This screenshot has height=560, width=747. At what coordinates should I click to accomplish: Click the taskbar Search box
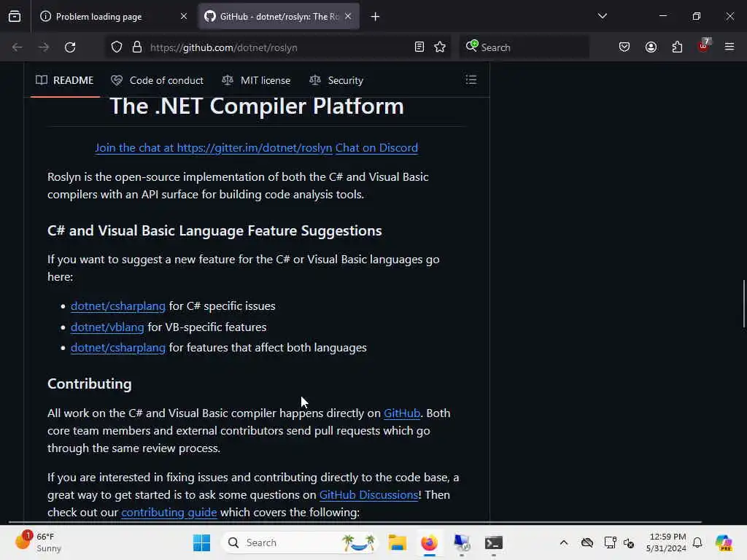(299, 542)
